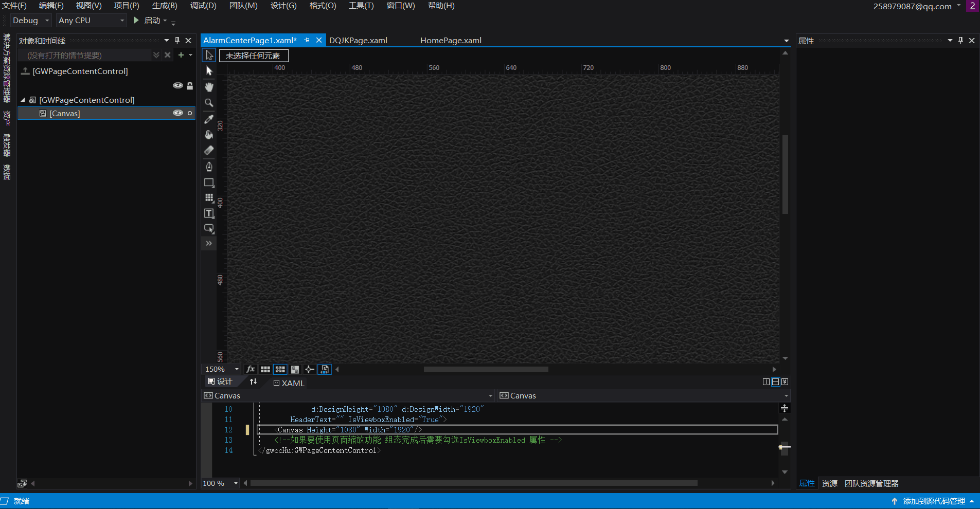Open the 调试(D) menu
The image size is (980, 509).
tap(203, 6)
